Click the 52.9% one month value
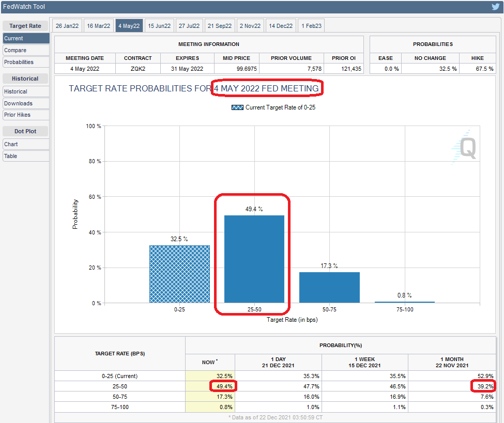 click(485, 376)
